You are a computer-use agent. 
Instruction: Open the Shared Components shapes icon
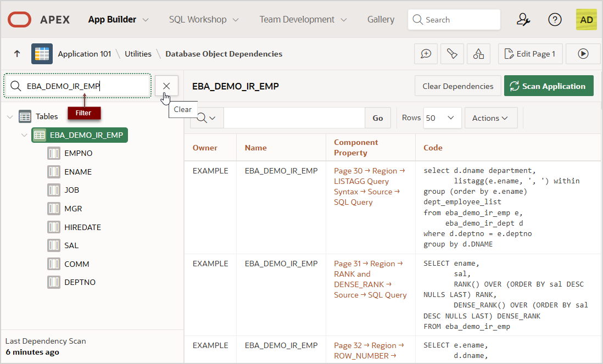478,54
